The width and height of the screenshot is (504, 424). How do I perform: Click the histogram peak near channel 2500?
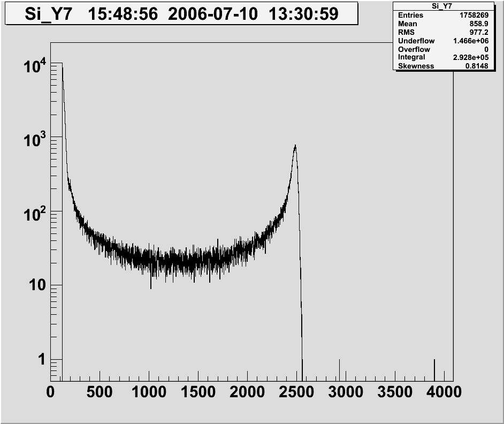pyautogui.click(x=295, y=147)
